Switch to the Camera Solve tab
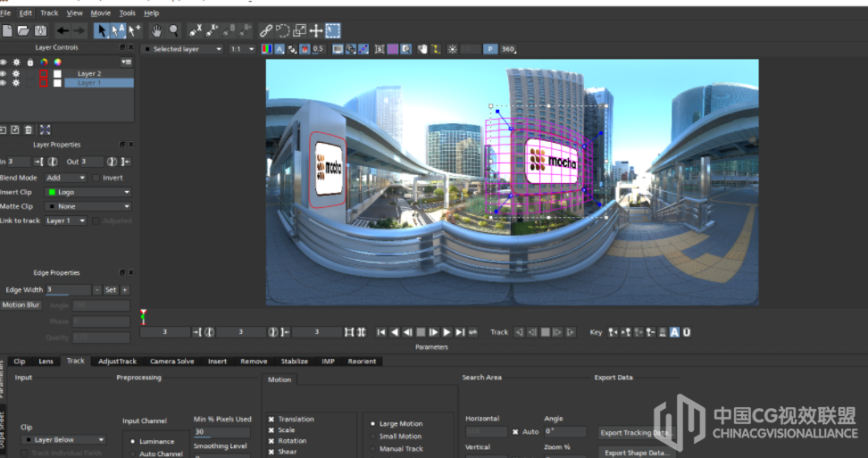Viewport: 868px width, 458px height. click(x=172, y=362)
